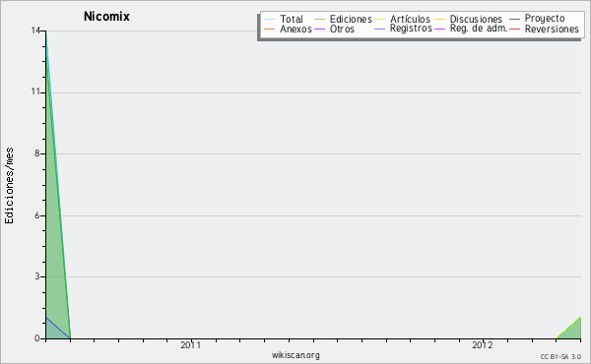Click the y-axis value 11
Image resolution: width=591 pixels, height=364 pixels.
click(x=35, y=91)
